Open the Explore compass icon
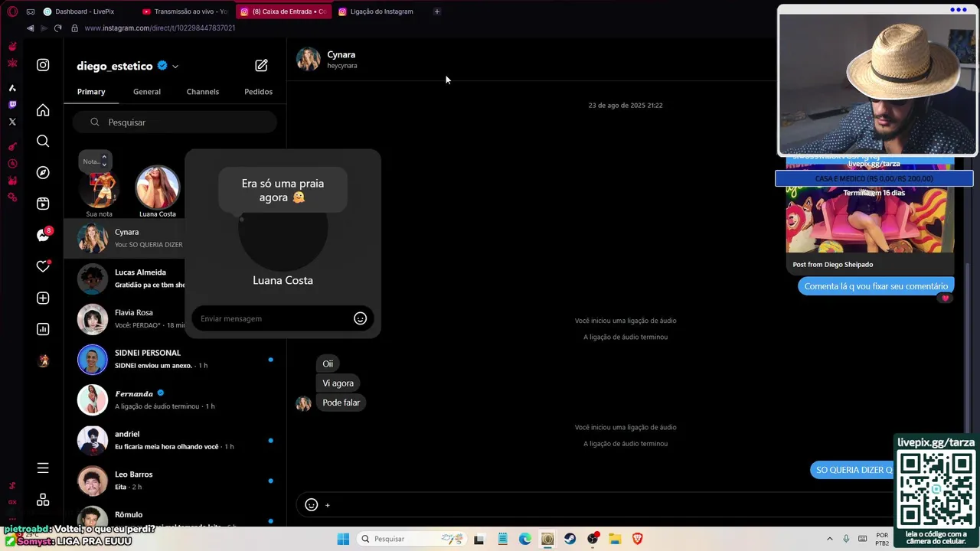The width and height of the screenshot is (980, 551). coord(43,172)
